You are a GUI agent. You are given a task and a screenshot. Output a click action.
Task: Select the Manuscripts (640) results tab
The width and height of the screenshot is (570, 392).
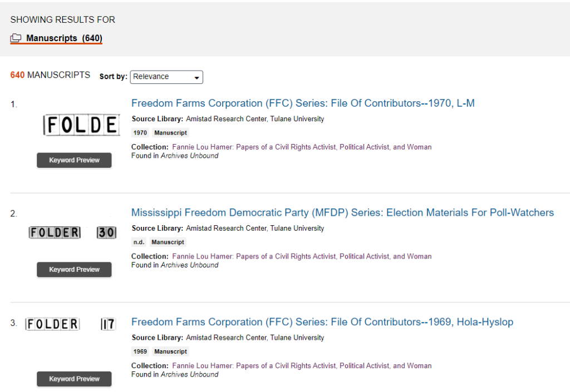tap(63, 38)
